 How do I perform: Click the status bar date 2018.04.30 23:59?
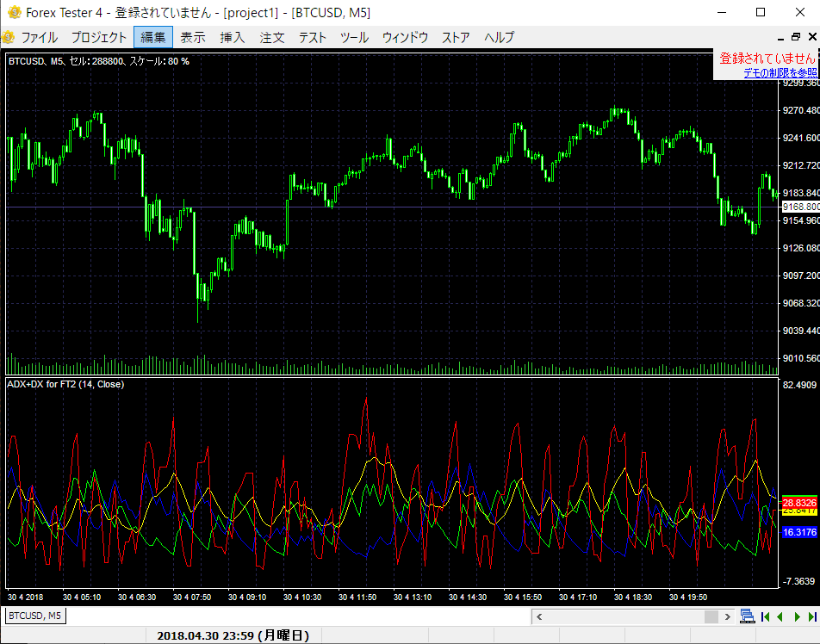click(x=233, y=635)
